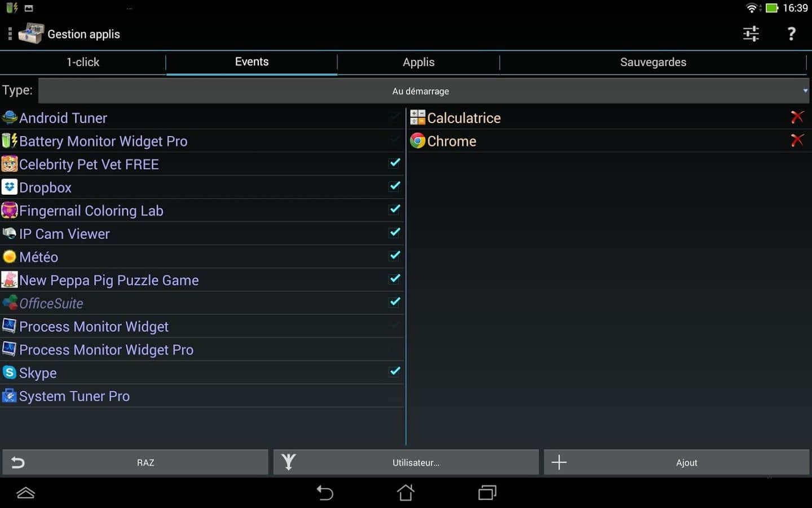This screenshot has width=812, height=508.
Task: Disable the Météo checkbox
Action: pos(395,256)
